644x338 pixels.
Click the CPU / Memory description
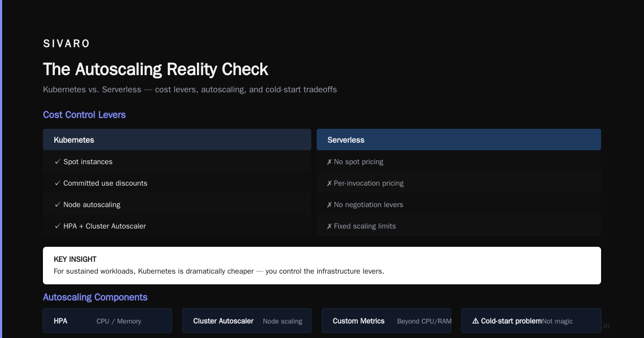(119, 321)
